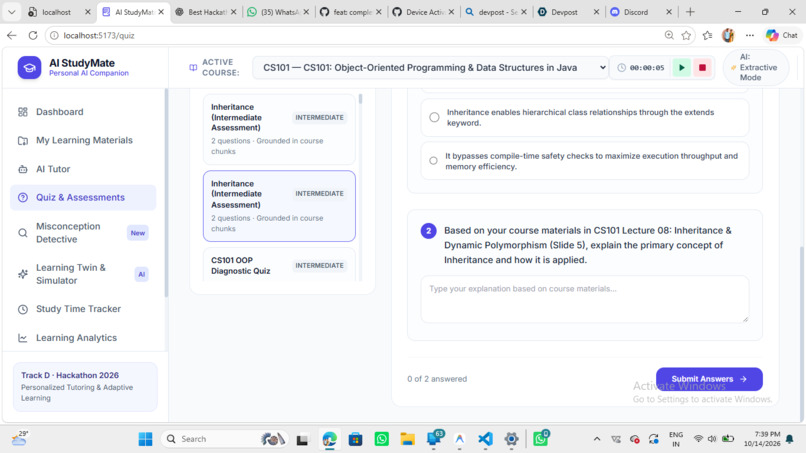806x453 pixels.
Task: Select first Inheritance Intermediate Assessment card
Action: 279,129
